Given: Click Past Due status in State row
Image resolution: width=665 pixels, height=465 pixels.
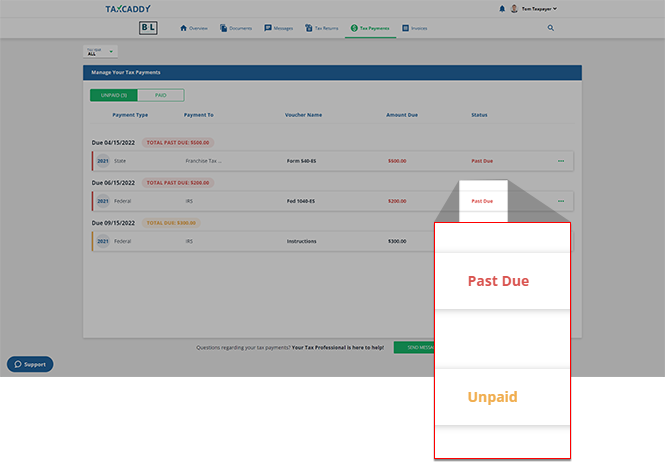Looking at the screenshot, I should coord(482,161).
